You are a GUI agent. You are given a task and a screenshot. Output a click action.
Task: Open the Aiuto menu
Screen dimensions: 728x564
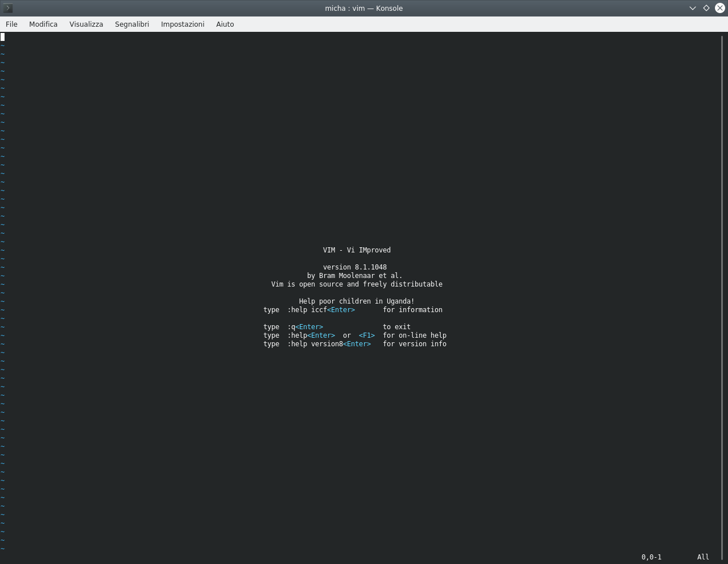225,24
